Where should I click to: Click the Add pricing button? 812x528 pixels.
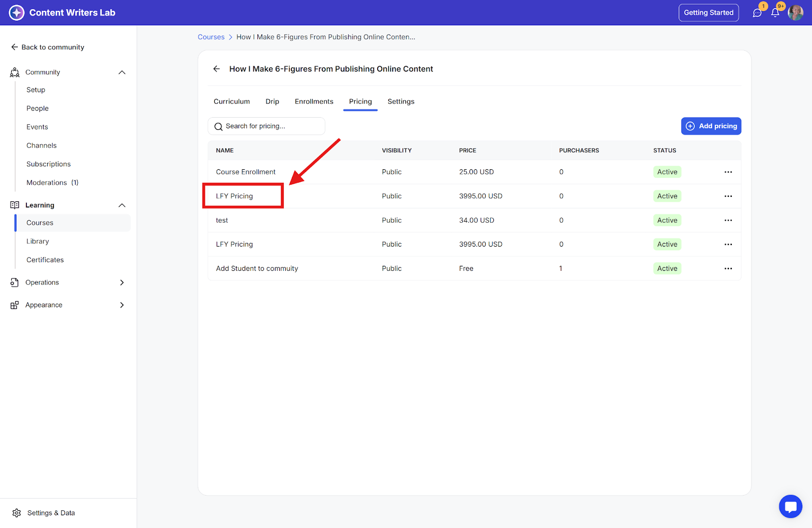[x=710, y=126]
